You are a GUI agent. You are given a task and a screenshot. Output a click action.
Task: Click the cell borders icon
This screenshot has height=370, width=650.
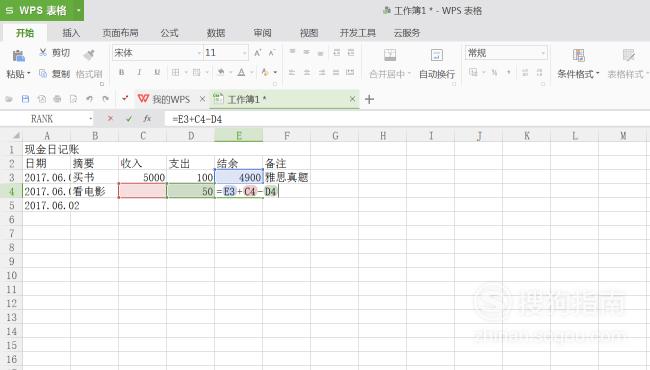(x=175, y=72)
